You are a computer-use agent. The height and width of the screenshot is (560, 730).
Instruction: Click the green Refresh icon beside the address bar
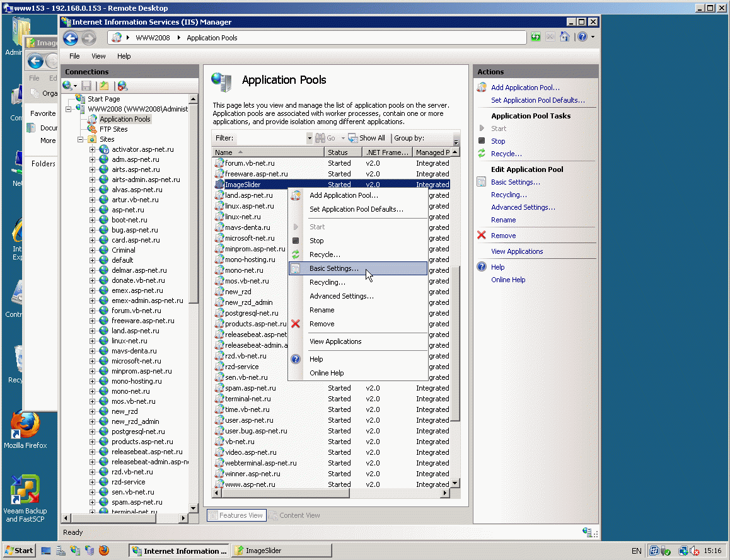click(536, 37)
